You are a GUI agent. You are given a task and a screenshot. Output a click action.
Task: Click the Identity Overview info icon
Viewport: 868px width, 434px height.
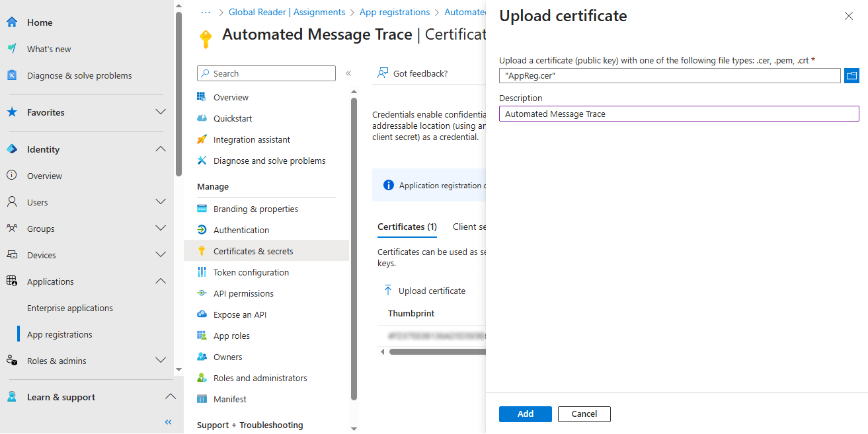pos(12,176)
